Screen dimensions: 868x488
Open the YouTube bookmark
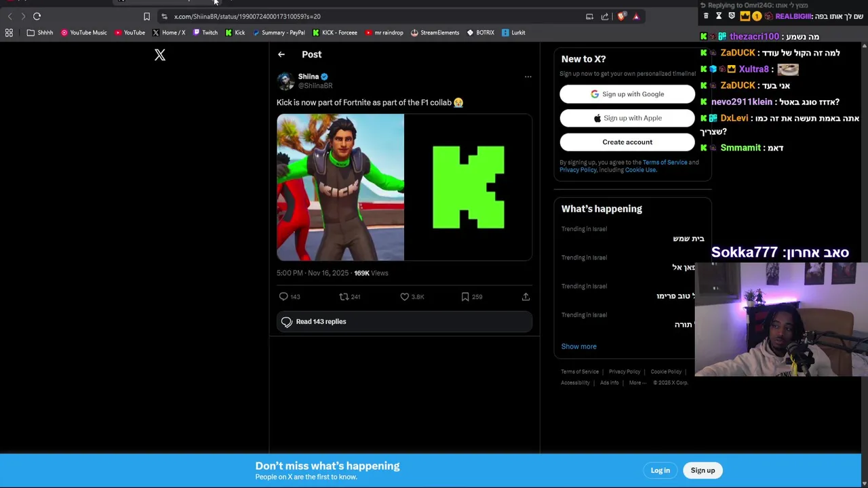130,33
